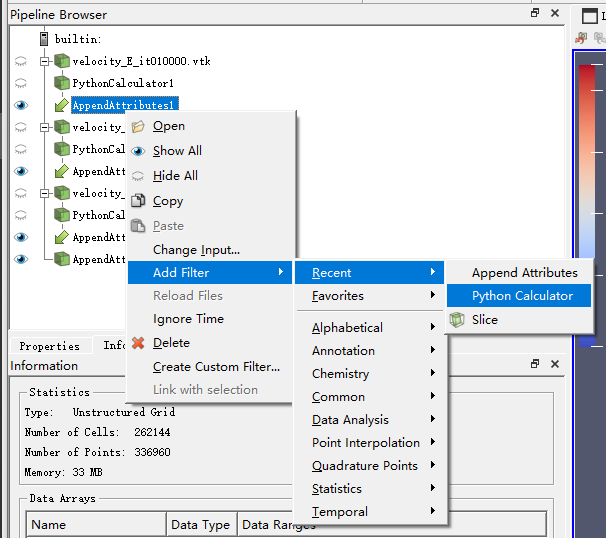
Task: Select PythonCalculator1 in the pipeline
Action: [x=123, y=83]
